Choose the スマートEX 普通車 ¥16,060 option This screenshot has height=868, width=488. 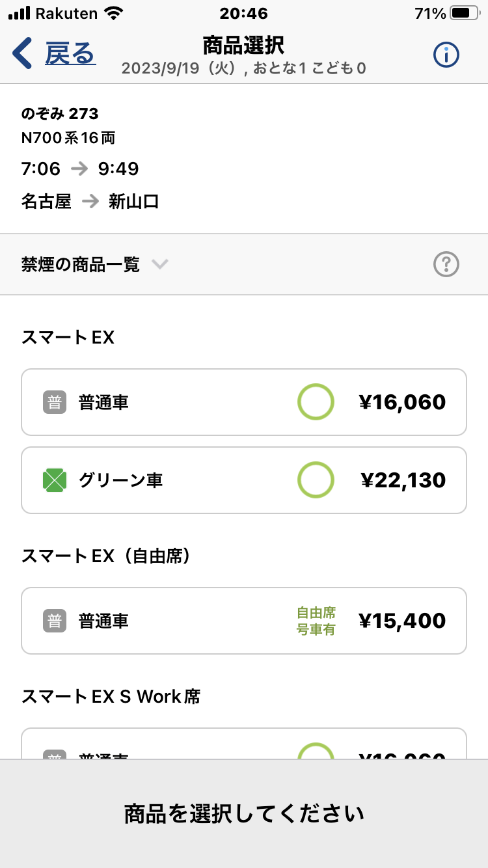244,402
